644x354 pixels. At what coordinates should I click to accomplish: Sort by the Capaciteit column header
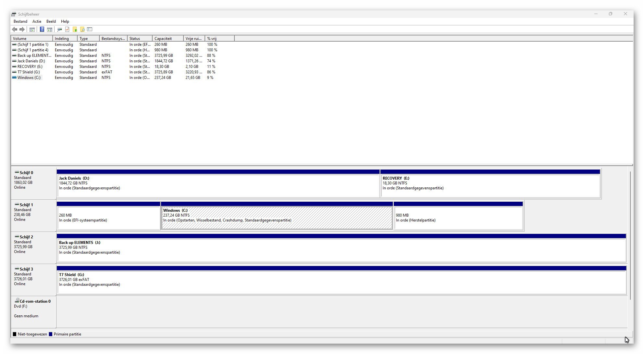pyautogui.click(x=167, y=38)
